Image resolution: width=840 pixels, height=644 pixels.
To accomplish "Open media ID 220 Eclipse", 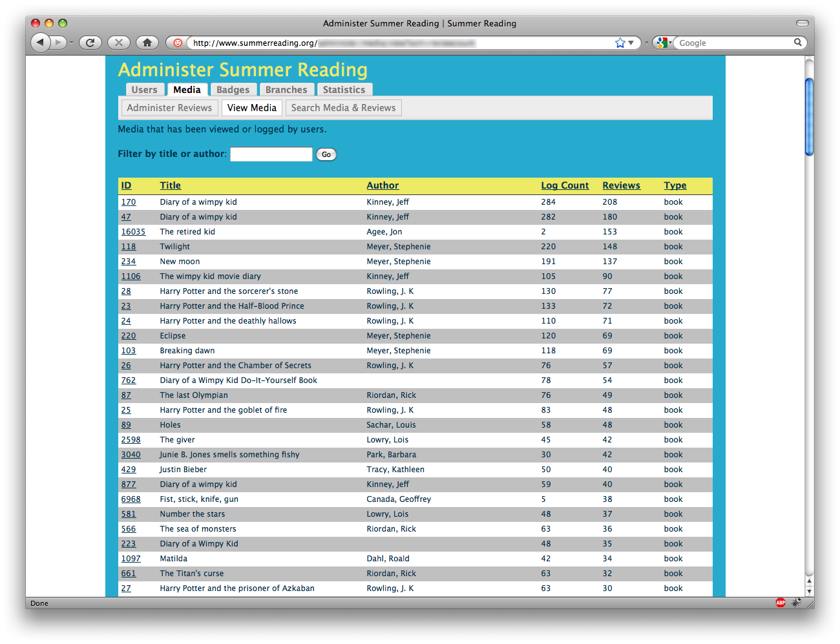I will pyautogui.click(x=129, y=336).
